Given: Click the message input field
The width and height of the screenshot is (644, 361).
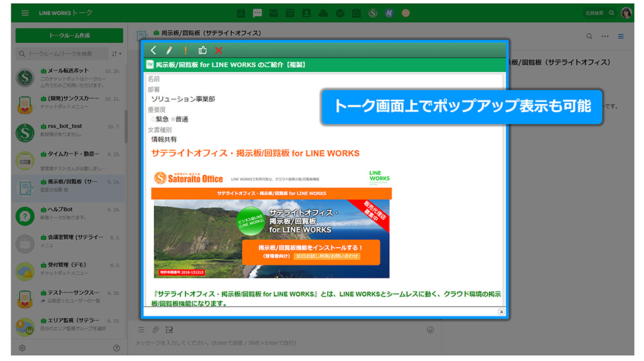Looking at the screenshot, I should [x=283, y=343].
